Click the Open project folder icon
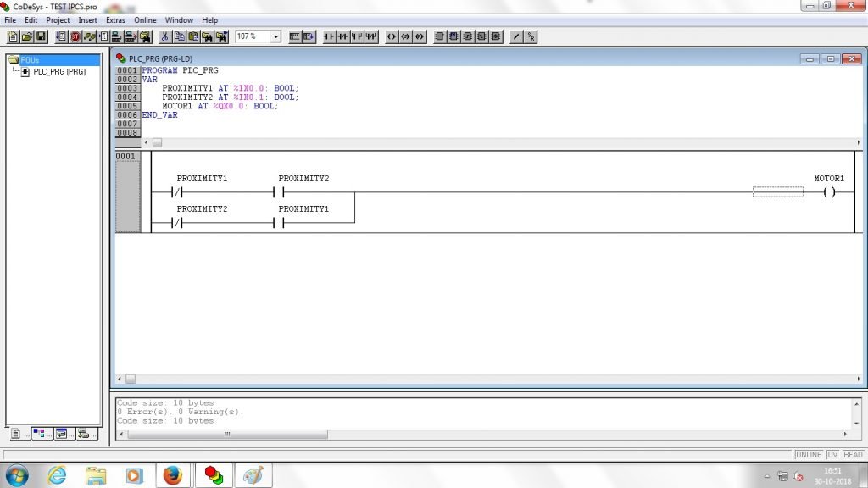Viewport: 868px width, 488px height. [27, 36]
